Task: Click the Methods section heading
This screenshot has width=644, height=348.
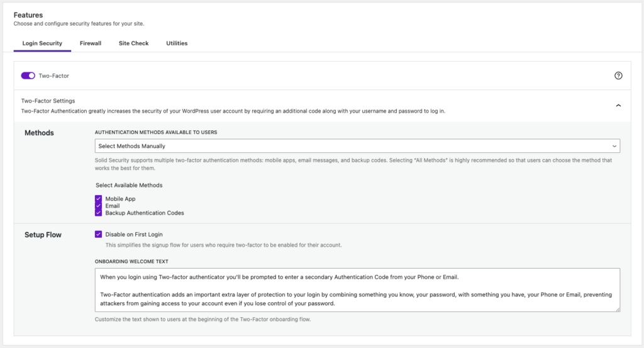Action: pos(39,133)
